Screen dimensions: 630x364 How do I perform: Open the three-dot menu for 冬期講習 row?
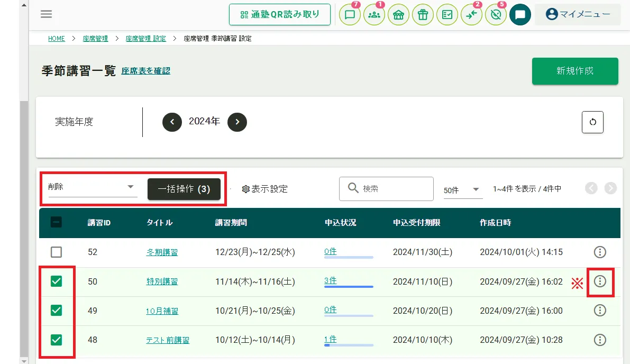pyautogui.click(x=600, y=252)
